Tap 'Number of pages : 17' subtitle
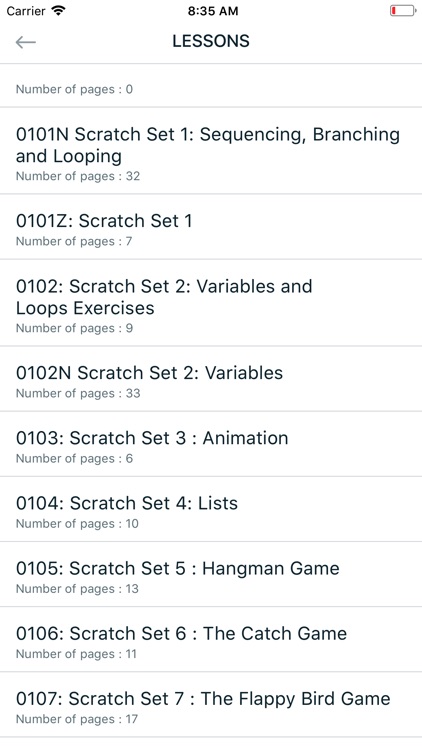This screenshot has width=422, height=750. (x=77, y=719)
